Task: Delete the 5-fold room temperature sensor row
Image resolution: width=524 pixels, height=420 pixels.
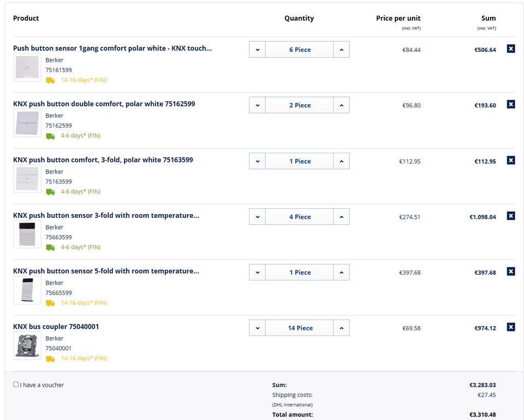Action: click(511, 272)
